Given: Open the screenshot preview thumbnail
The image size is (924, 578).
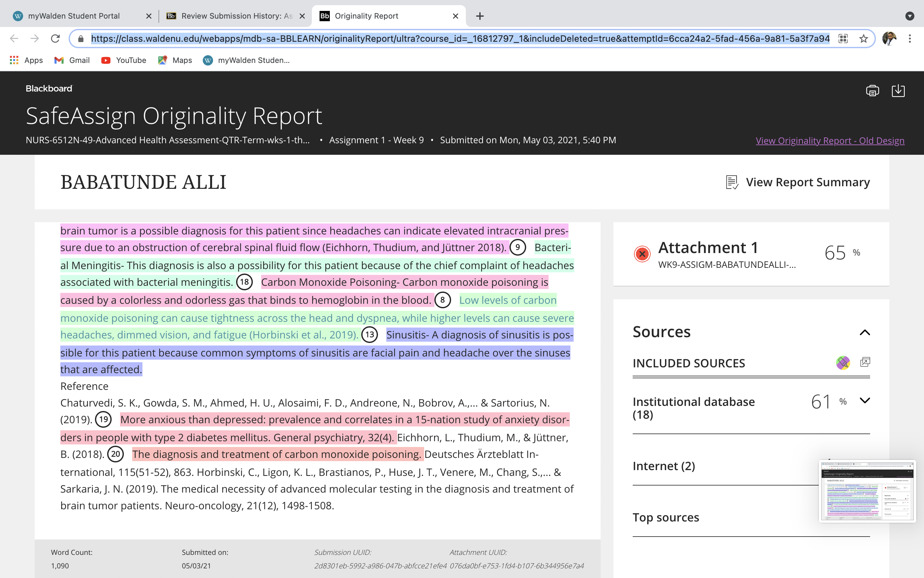Looking at the screenshot, I should click(x=867, y=491).
